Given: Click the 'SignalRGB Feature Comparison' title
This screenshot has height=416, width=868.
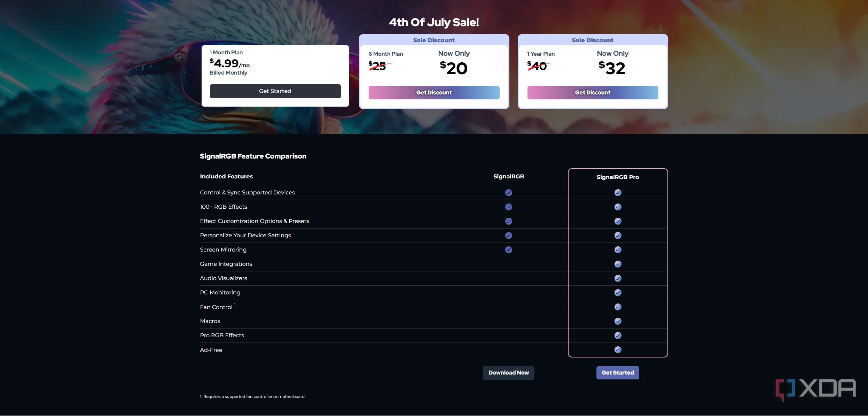Looking at the screenshot, I should pos(253,156).
